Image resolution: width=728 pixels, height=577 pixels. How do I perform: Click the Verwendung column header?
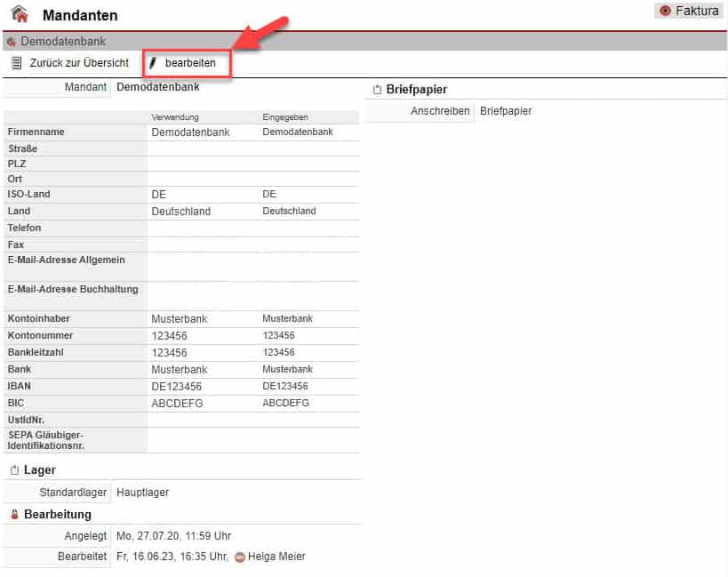(175, 117)
